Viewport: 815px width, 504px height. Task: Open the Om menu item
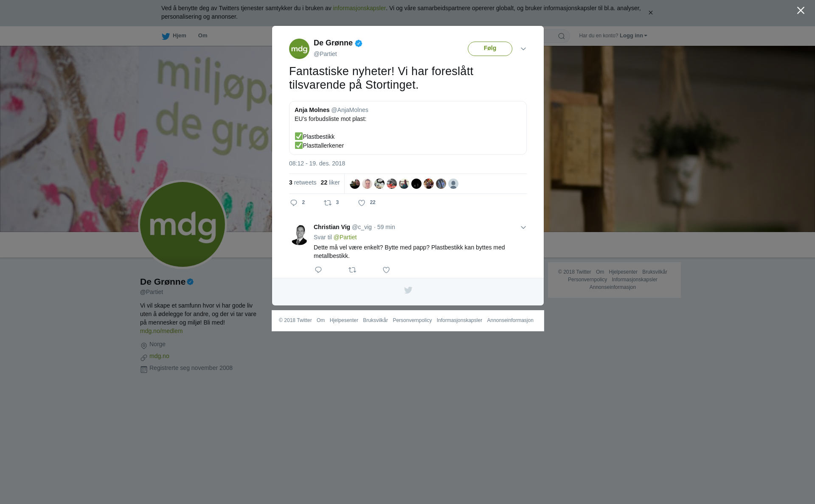click(202, 36)
